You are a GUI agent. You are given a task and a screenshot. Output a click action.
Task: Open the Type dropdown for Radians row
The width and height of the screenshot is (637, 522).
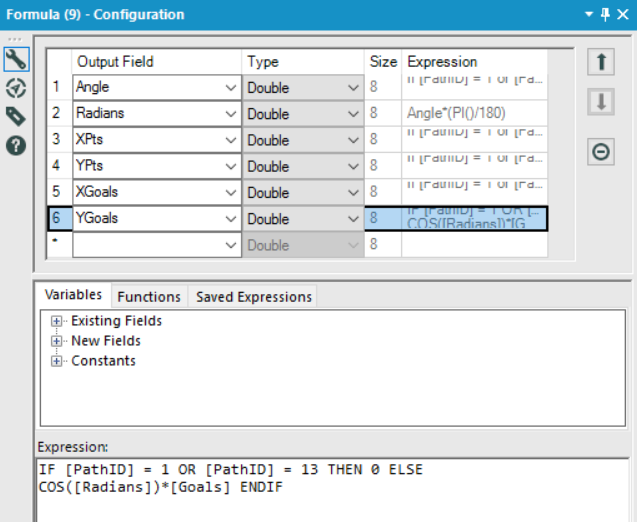(x=353, y=114)
